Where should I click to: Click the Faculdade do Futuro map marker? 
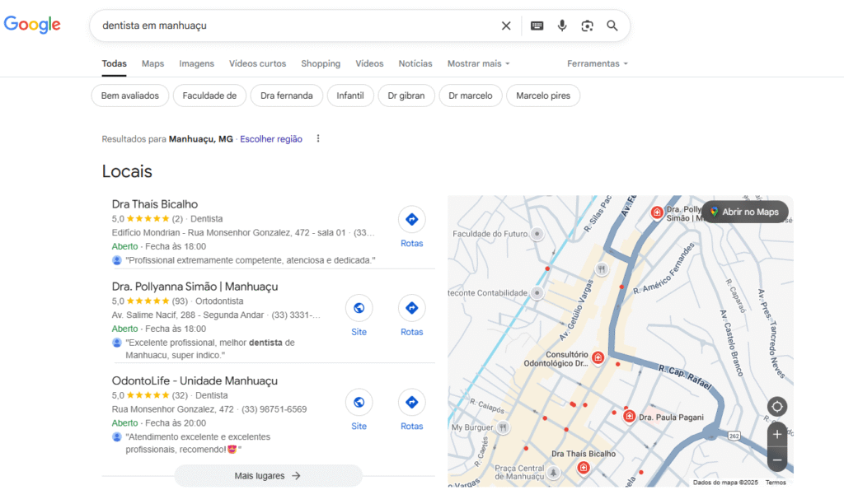click(x=537, y=234)
